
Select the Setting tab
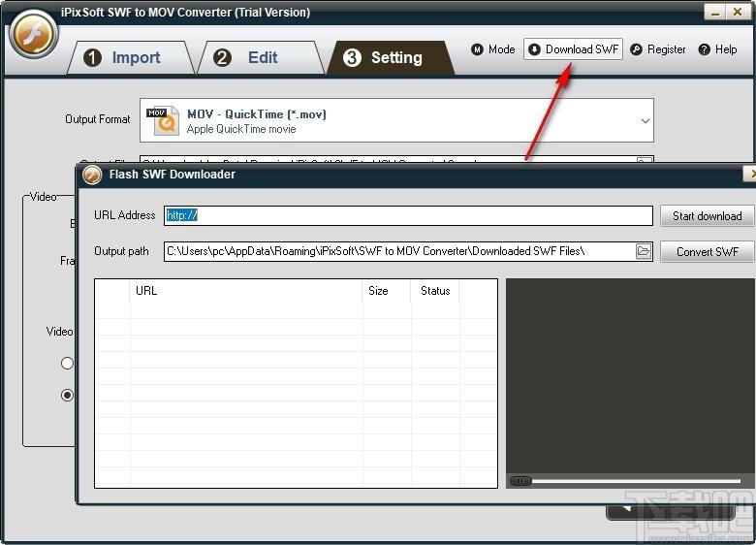point(391,57)
